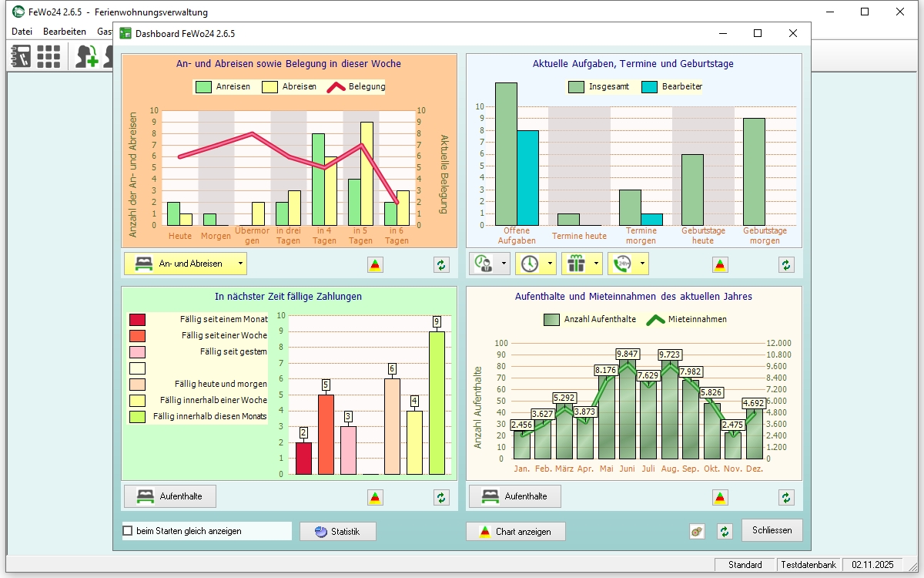The width and height of the screenshot is (924, 578).
Task: Click the 9.847 June income label
Action: 628,354
